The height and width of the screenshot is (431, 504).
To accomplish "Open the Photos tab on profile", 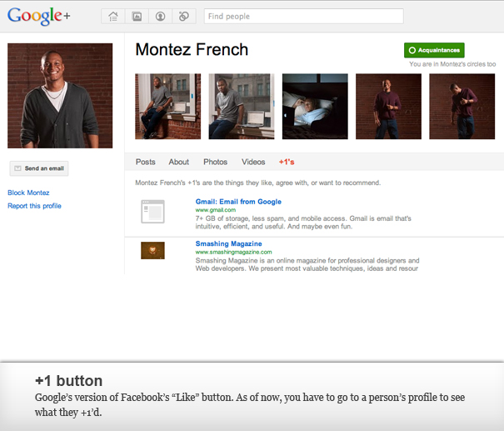I will pos(215,162).
